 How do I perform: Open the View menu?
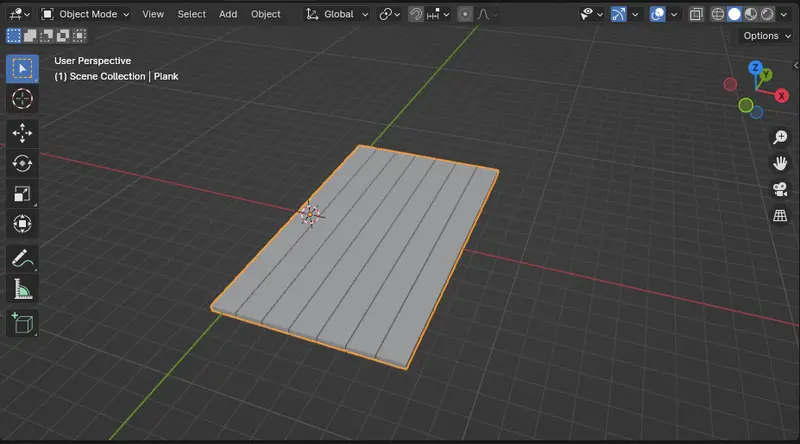(153, 15)
